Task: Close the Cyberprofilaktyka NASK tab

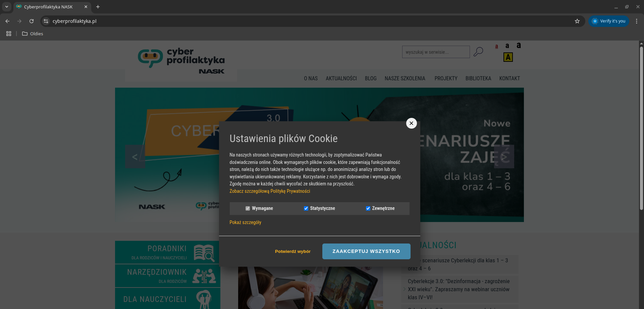Action: point(86,7)
